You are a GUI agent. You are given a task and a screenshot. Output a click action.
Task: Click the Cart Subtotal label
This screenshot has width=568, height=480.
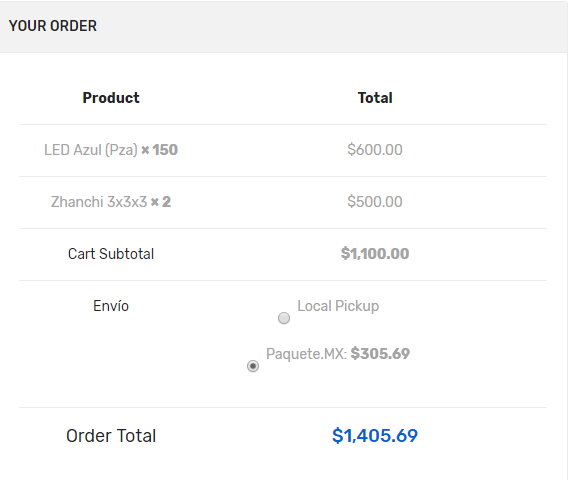pos(111,254)
